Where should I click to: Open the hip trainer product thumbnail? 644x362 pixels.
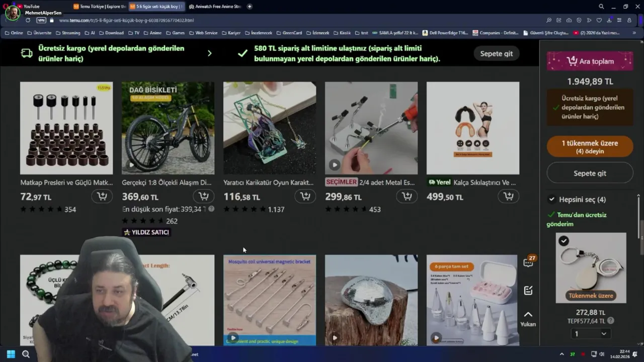473,128
